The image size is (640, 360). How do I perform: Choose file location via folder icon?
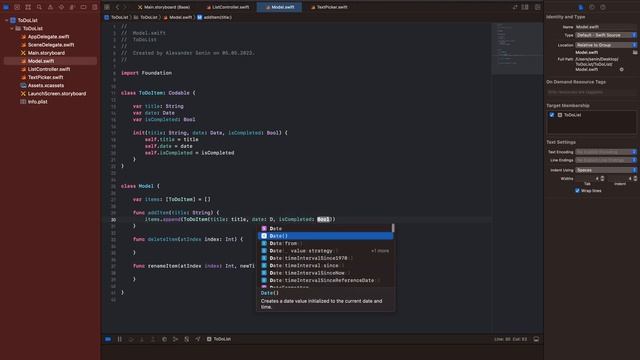[x=635, y=52]
